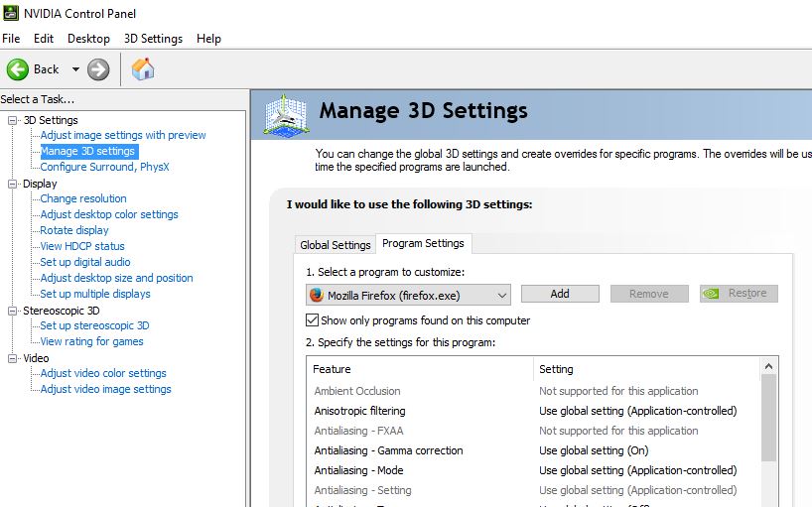Screen dimensions: 812x507
Task: Collapse the Display tree node
Action: 13,184
